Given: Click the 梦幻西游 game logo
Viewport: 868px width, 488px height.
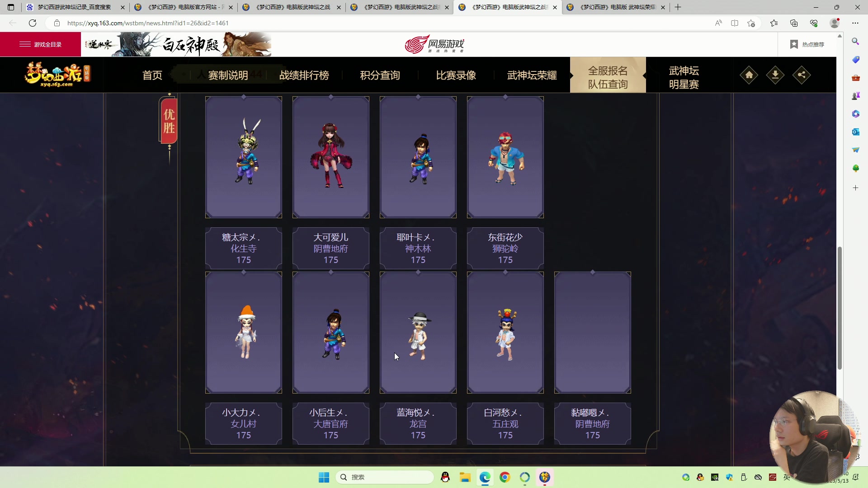Looking at the screenshot, I should [57, 75].
